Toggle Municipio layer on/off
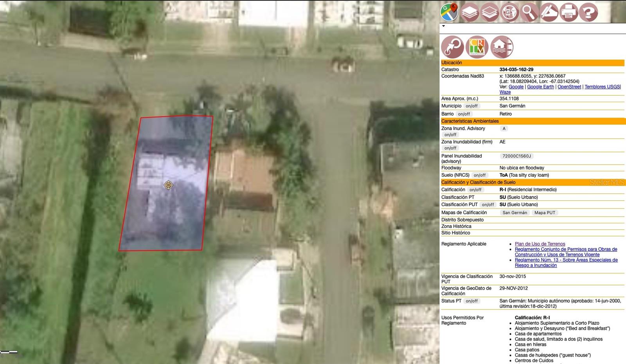The height and width of the screenshot is (364, 626). (471, 106)
